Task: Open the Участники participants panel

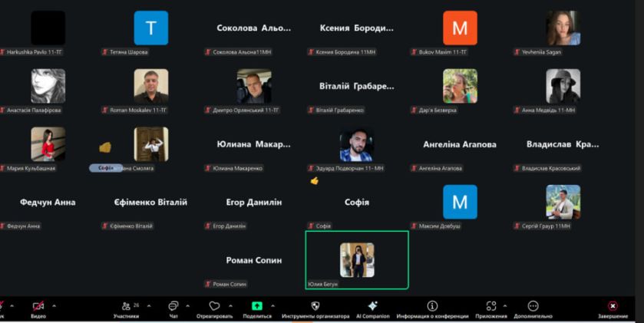Action: click(127, 306)
